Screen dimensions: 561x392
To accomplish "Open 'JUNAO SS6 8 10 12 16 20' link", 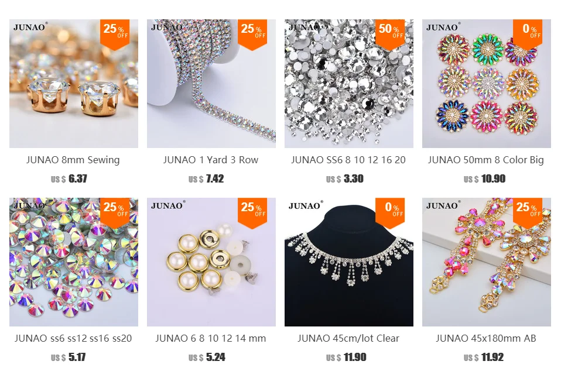I will [348, 160].
